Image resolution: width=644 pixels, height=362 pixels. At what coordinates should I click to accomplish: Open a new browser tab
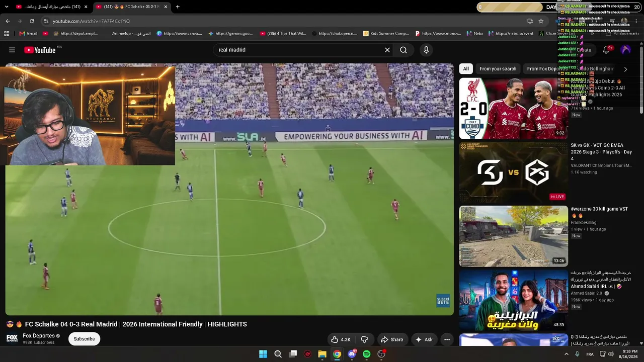tap(178, 7)
